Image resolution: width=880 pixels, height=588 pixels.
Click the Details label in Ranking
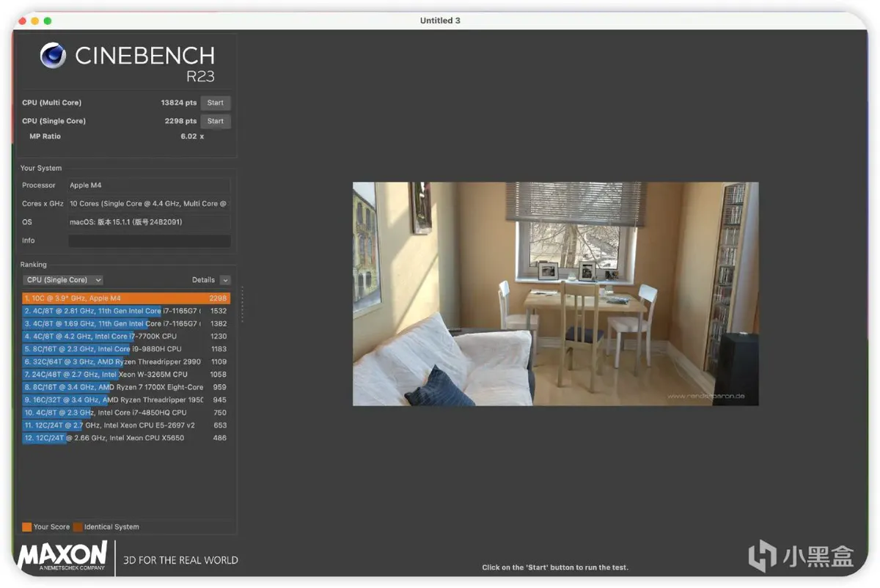point(203,280)
